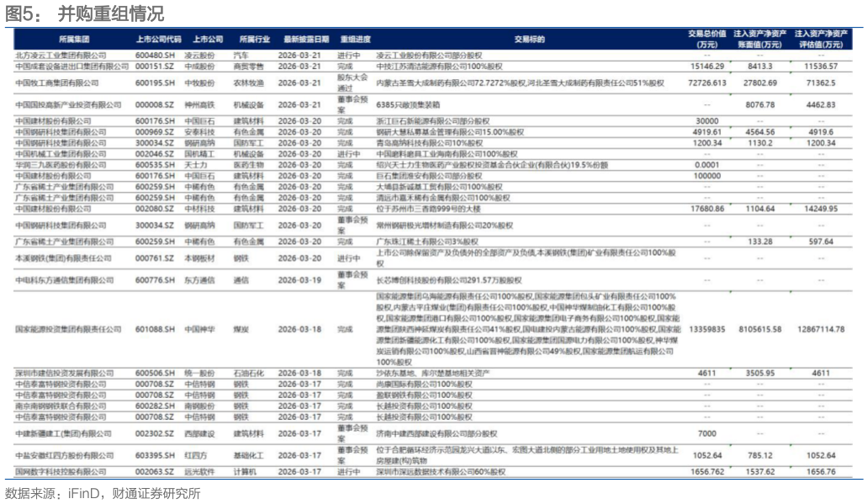Click the company name 中材科技

click(x=200, y=209)
